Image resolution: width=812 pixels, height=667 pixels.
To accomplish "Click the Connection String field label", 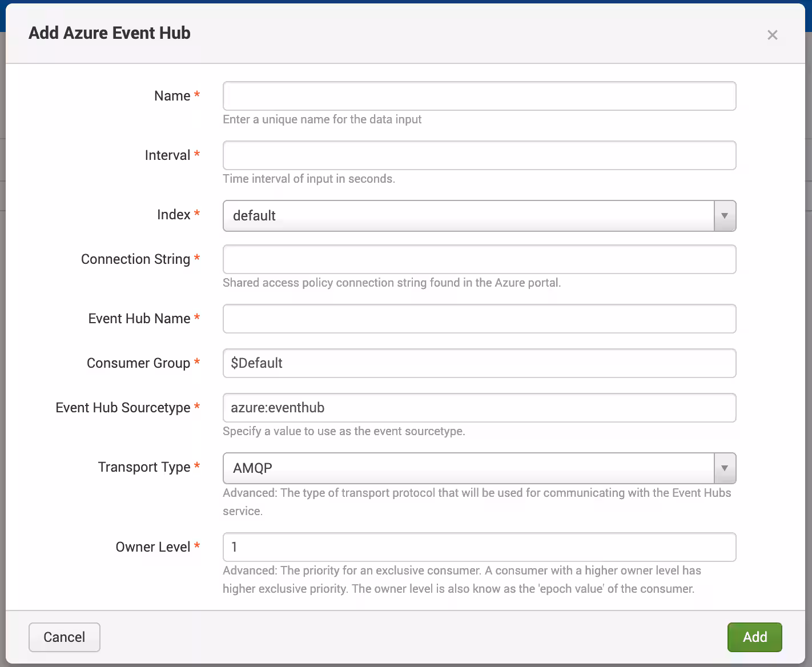I will [135, 259].
